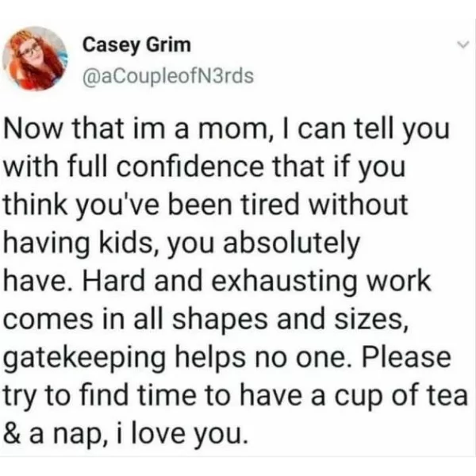The height and width of the screenshot is (476, 476).
Task: Select the word "confidence" in tweet text
Action: pos(190,167)
